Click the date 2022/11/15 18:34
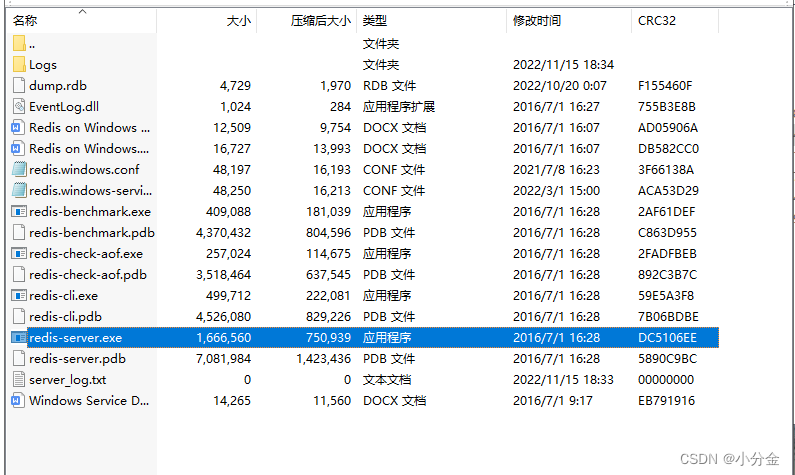795x475 pixels. tap(563, 65)
